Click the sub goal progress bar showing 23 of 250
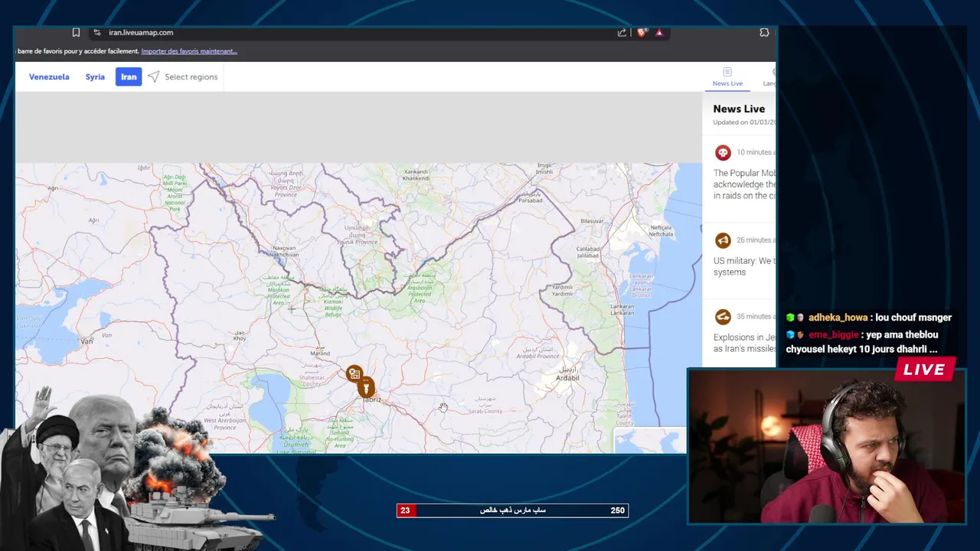This screenshot has height=551, width=980. 512,510
